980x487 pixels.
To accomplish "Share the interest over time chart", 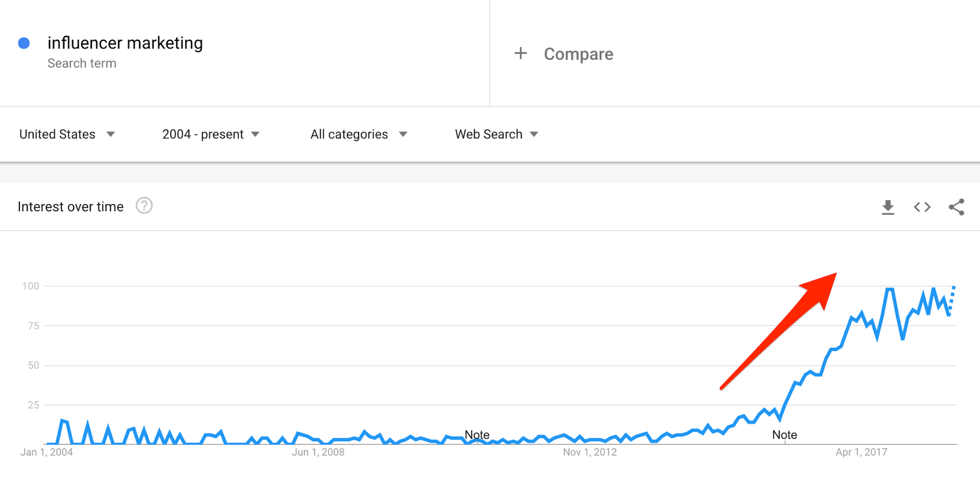I will pos(956,207).
